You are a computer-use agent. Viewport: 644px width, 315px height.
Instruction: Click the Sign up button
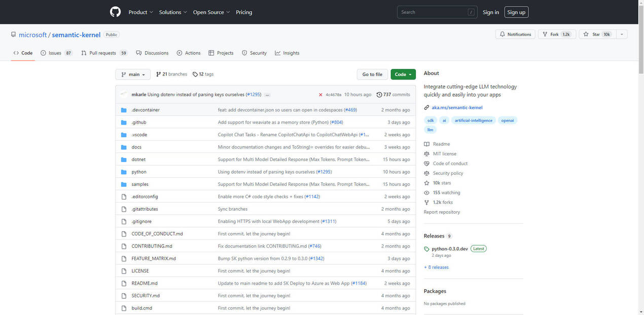click(x=516, y=12)
